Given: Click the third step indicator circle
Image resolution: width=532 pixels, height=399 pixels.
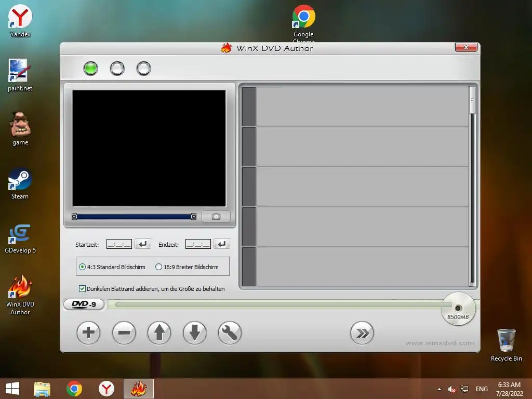Looking at the screenshot, I should pyautogui.click(x=143, y=68).
